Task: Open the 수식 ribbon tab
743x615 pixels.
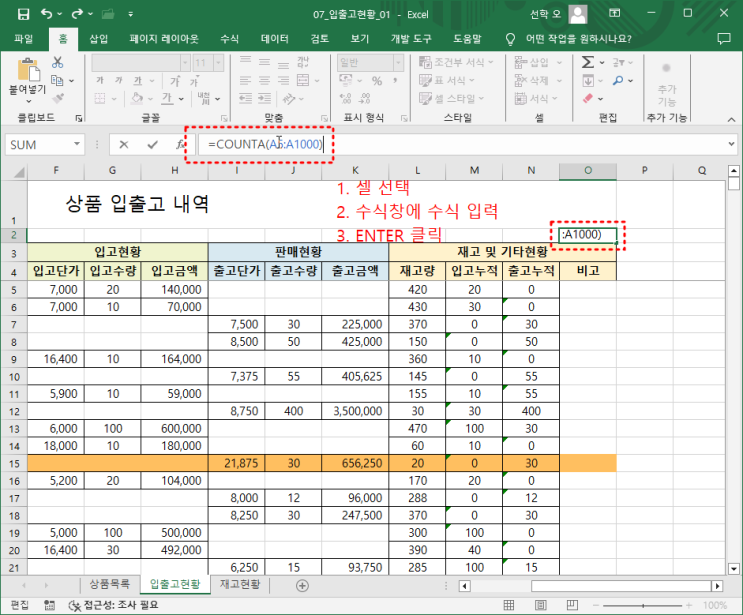Action: [x=229, y=39]
